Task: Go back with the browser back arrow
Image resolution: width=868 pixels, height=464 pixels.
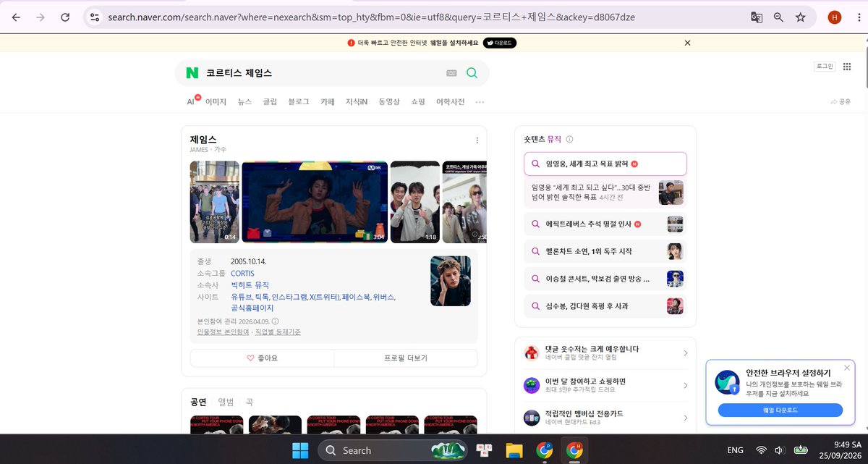Action: (x=16, y=17)
